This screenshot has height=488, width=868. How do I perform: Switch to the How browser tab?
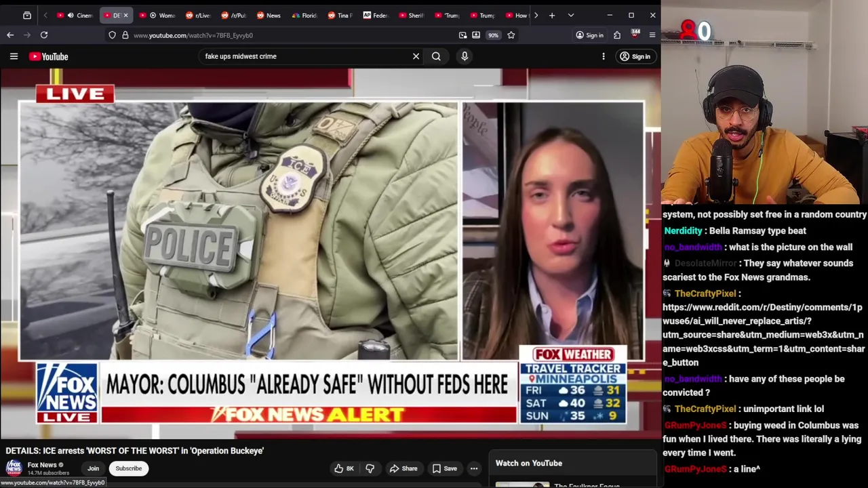[x=517, y=15]
